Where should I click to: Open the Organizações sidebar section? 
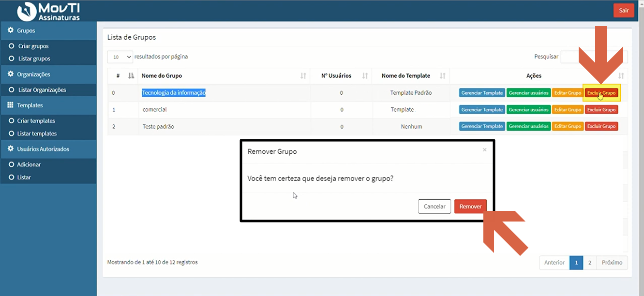[x=48, y=74]
